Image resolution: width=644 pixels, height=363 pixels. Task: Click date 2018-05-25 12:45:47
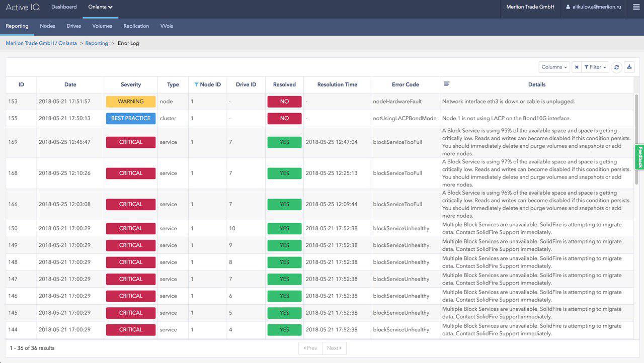pos(64,142)
